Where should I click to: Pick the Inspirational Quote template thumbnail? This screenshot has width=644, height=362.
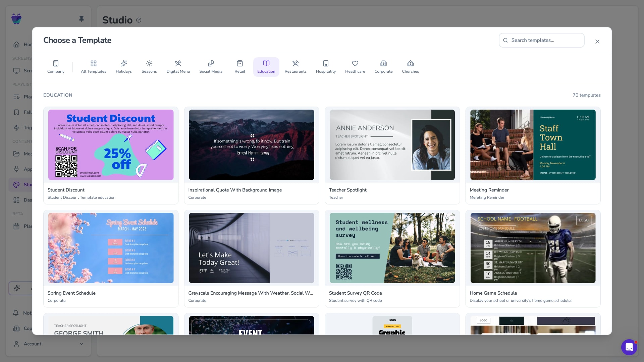[x=252, y=145]
